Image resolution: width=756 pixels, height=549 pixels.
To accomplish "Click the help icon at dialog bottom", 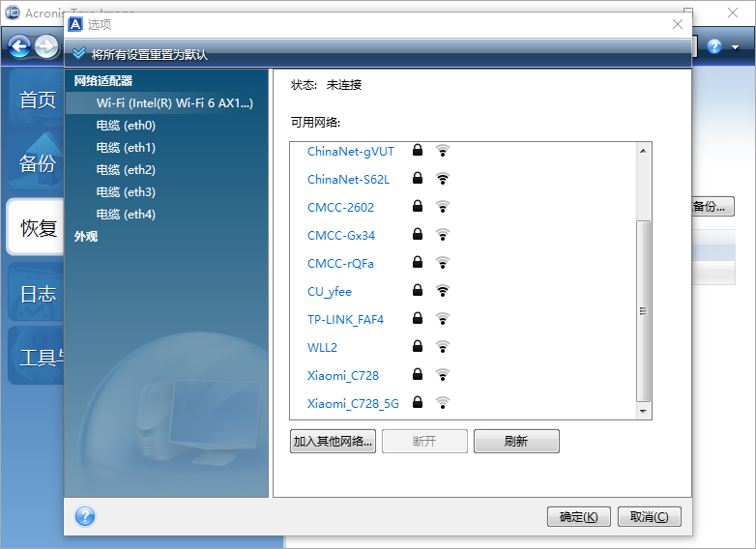I will pos(85,517).
